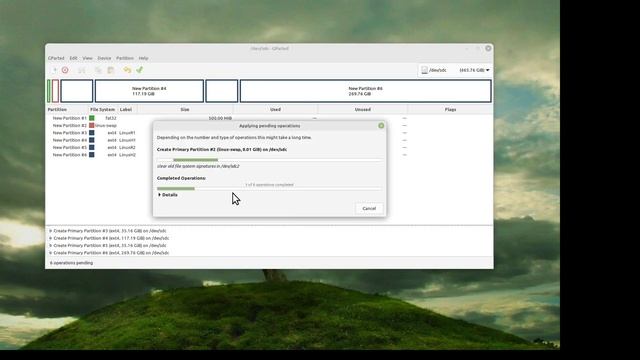Select the New Partition #3 row
Screen dimensions: 640x360
269,133
